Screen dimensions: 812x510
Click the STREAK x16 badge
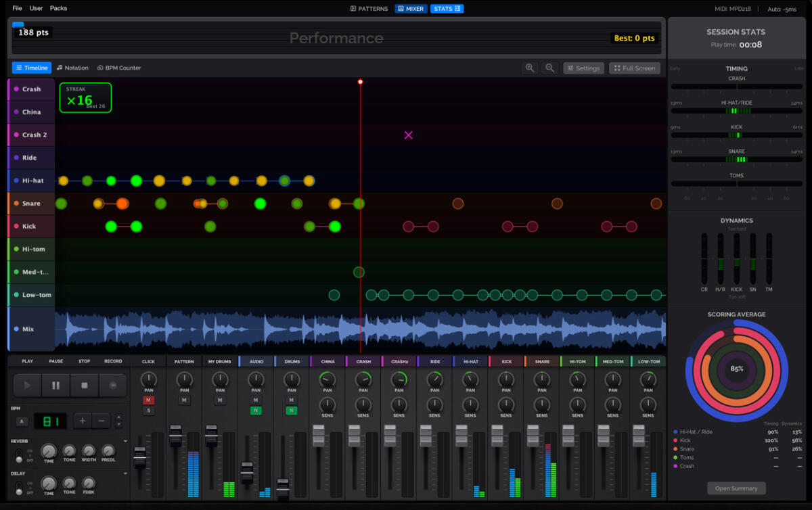click(x=85, y=97)
